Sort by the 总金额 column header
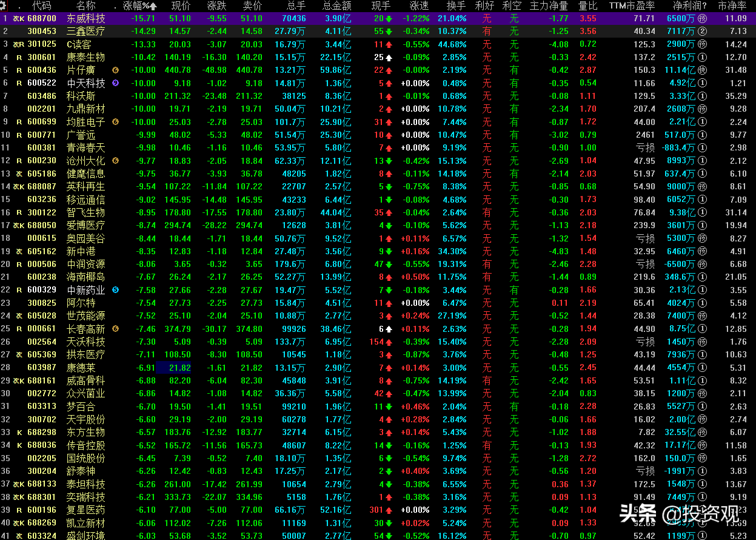The width and height of the screenshot is (756, 540). click(x=336, y=5)
